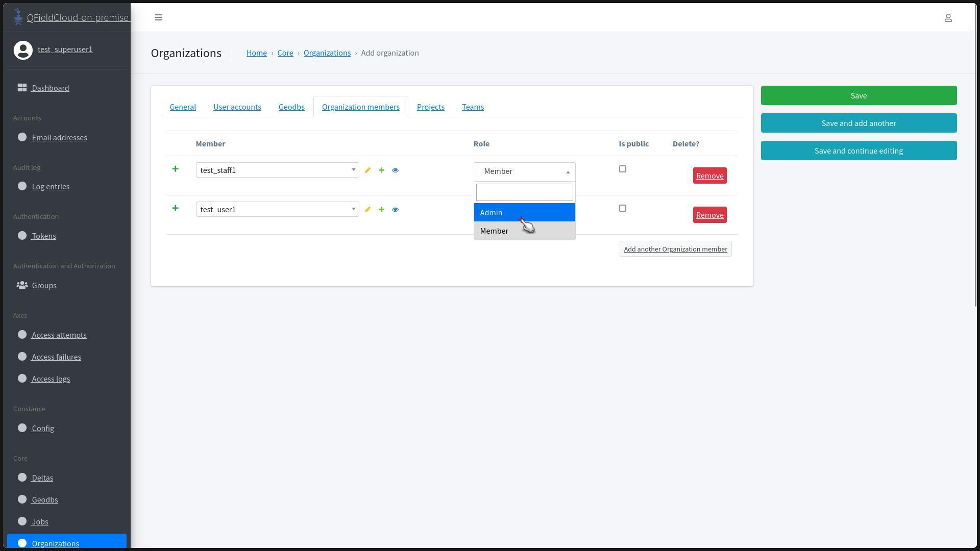Click Add another Organization member link
The height and width of the screenshot is (551, 980).
(x=675, y=249)
